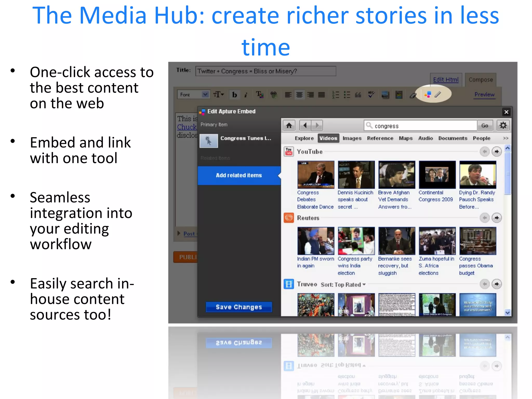Go back in the media browser
Image resolution: width=532 pixels, height=399 pixels.
pos(305,126)
